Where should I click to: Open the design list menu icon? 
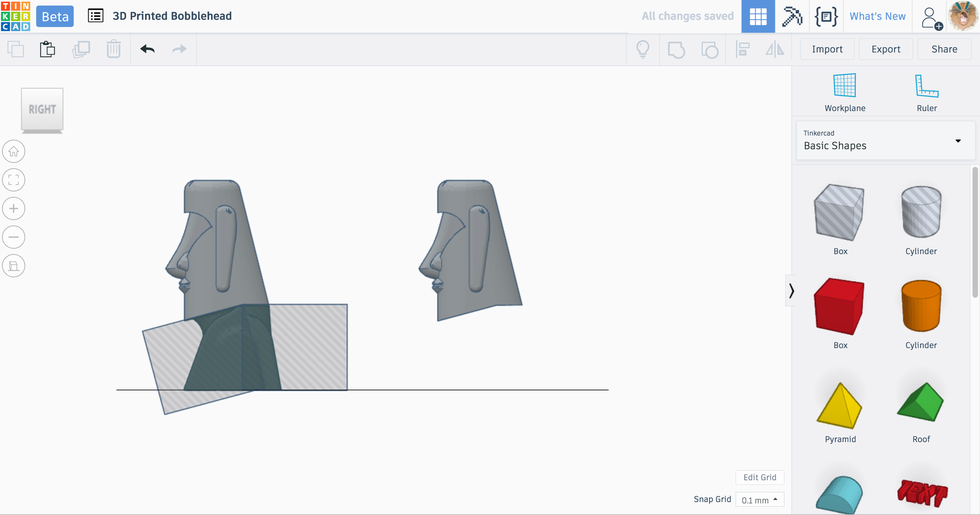click(x=96, y=16)
